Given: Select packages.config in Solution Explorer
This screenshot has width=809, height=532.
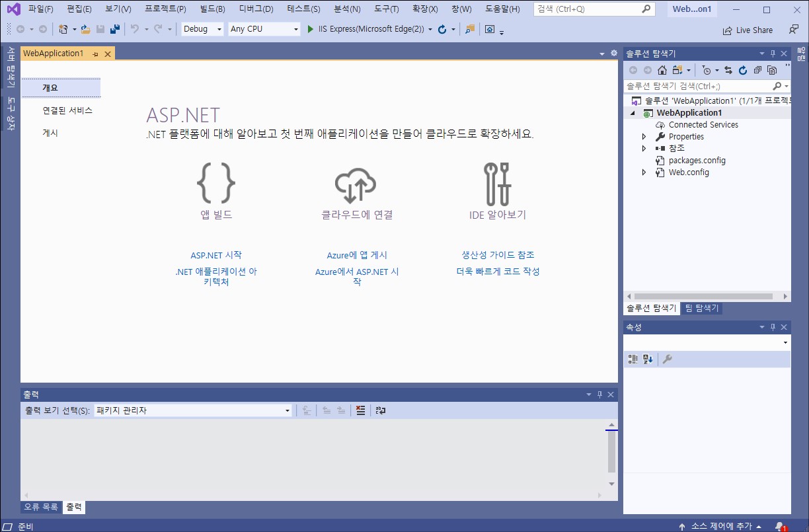Looking at the screenshot, I should [697, 161].
